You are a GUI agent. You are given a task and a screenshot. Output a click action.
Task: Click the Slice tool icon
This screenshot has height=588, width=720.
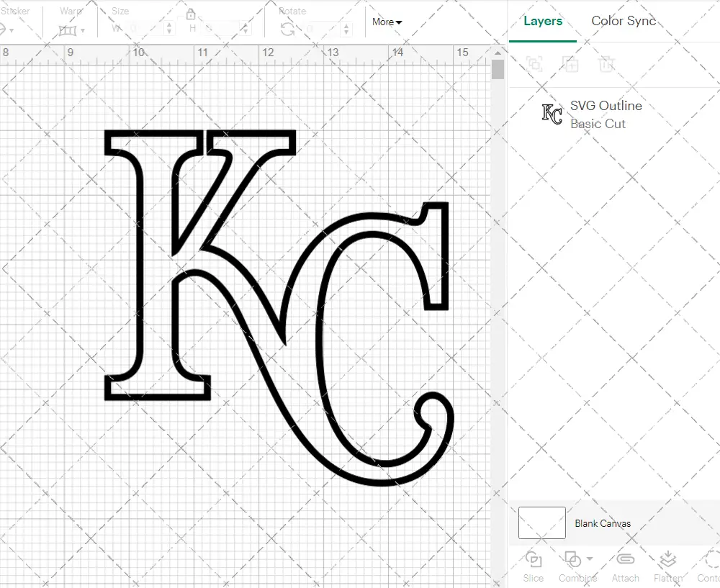[x=534, y=559]
